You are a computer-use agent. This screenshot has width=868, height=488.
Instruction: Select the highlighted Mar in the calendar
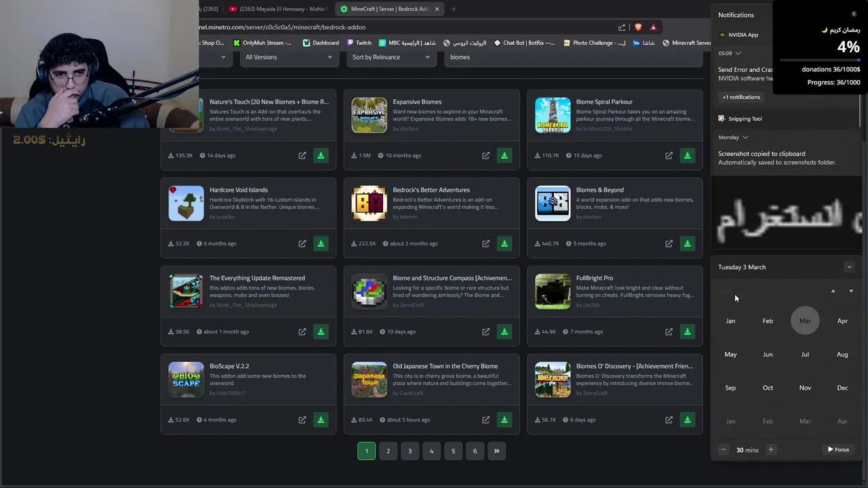[x=805, y=321]
